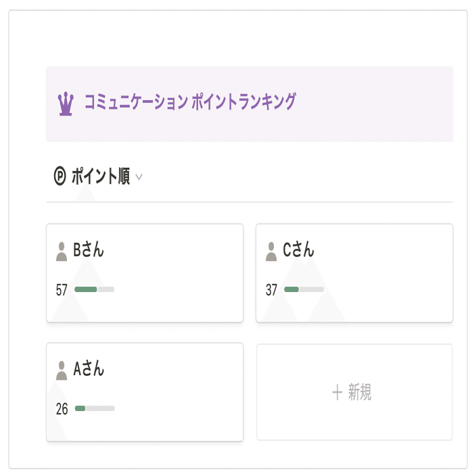
Task: Click the コミュニケーション ポイントランキング title
Action: click(190, 103)
